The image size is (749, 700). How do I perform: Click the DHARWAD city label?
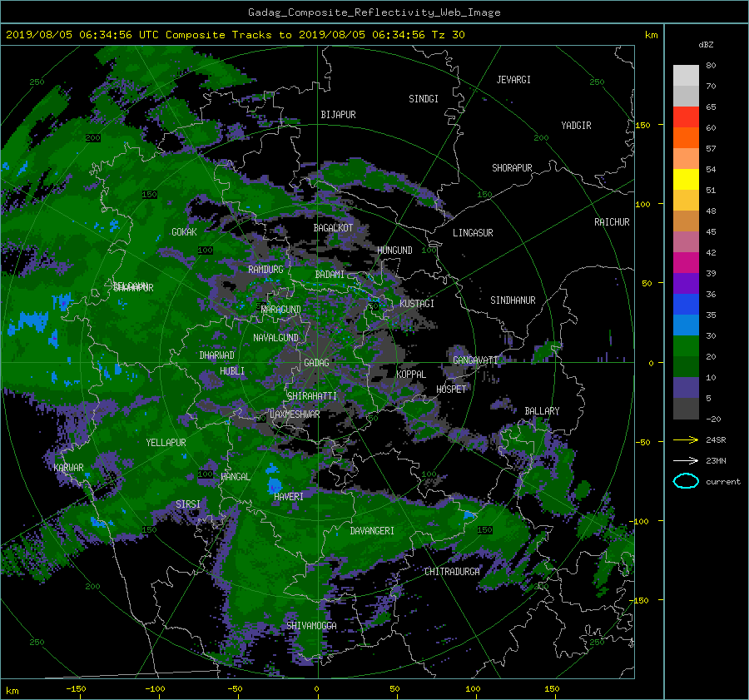pyautogui.click(x=216, y=355)
